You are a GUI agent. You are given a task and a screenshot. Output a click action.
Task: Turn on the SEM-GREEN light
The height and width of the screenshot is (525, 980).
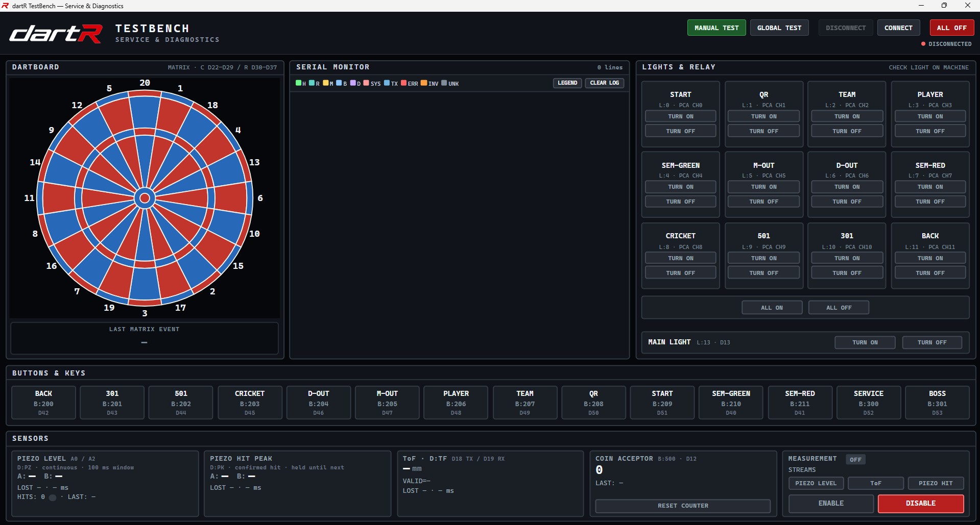tap(681, 187)
